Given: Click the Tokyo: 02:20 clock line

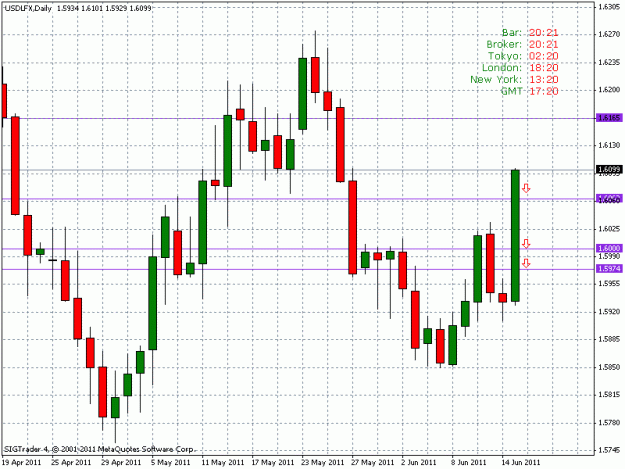Looking at the screenshot, I should tap(523, 56).
